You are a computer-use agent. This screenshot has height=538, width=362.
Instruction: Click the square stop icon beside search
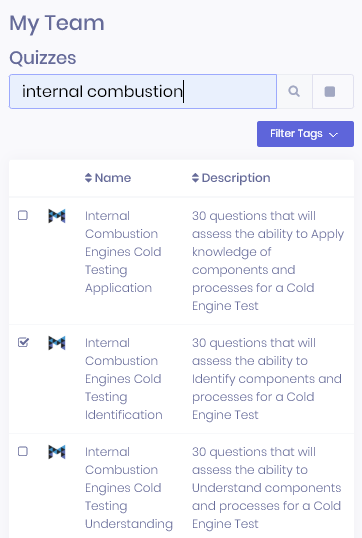click(x=330, y=92)
